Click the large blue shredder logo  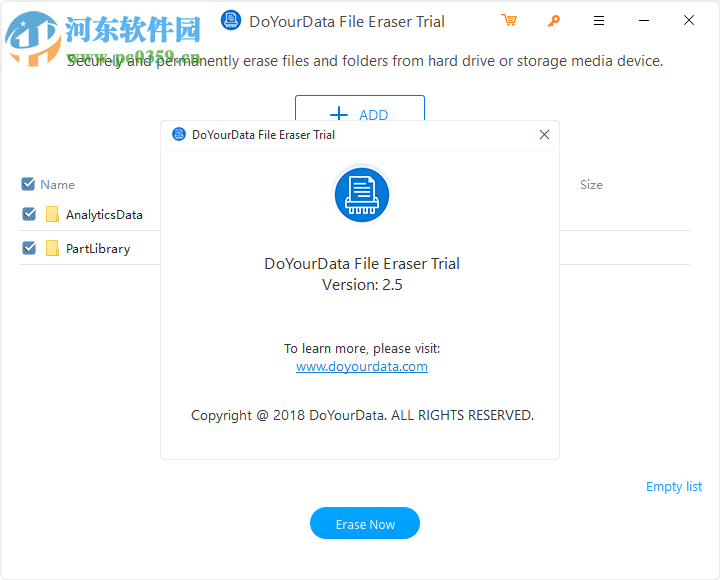click(362, 195)
